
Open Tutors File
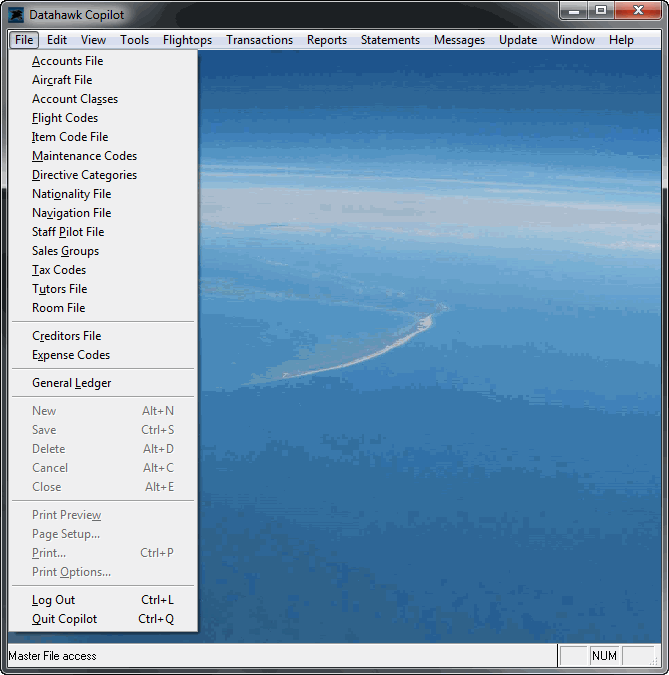pyautogui.click(x=103, y=289)
